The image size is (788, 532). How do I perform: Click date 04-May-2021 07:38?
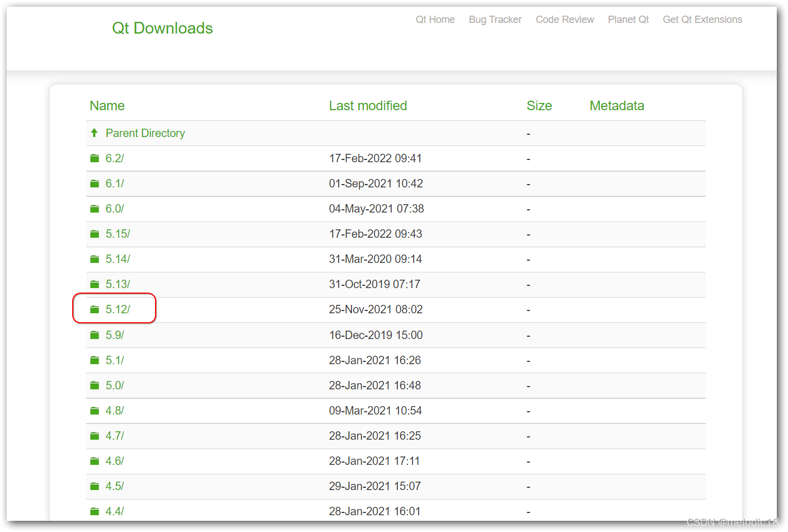tap(377, 209)
